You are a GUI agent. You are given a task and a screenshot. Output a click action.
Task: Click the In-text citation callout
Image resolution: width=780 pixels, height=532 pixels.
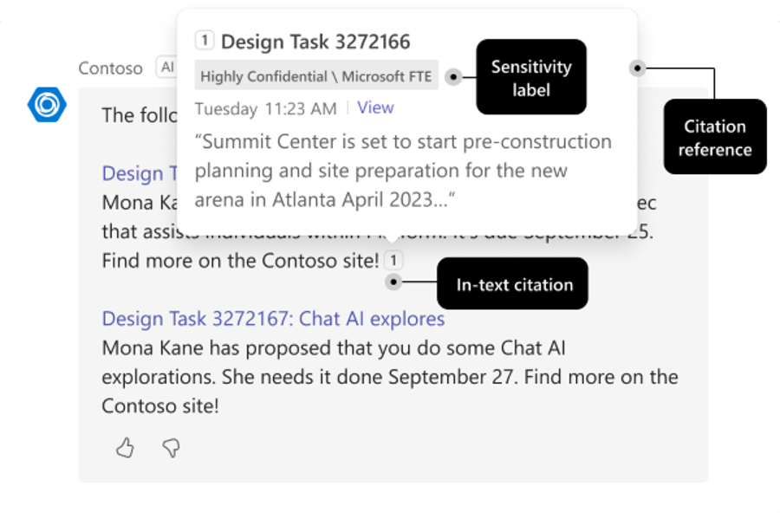(512, 283)
